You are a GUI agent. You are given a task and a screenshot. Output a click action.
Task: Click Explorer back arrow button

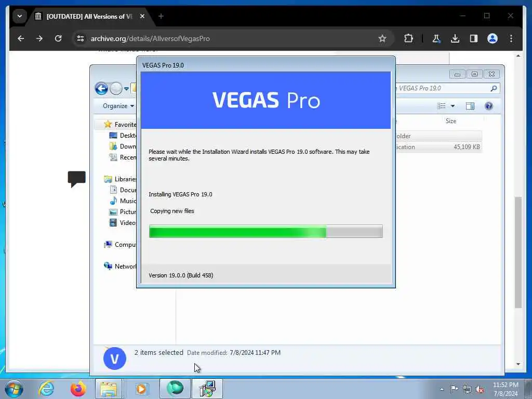[x=101, y=88]
